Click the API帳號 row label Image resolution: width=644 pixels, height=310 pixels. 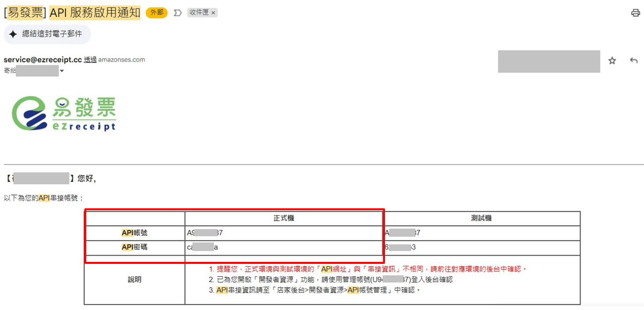(x=134, y=233)
